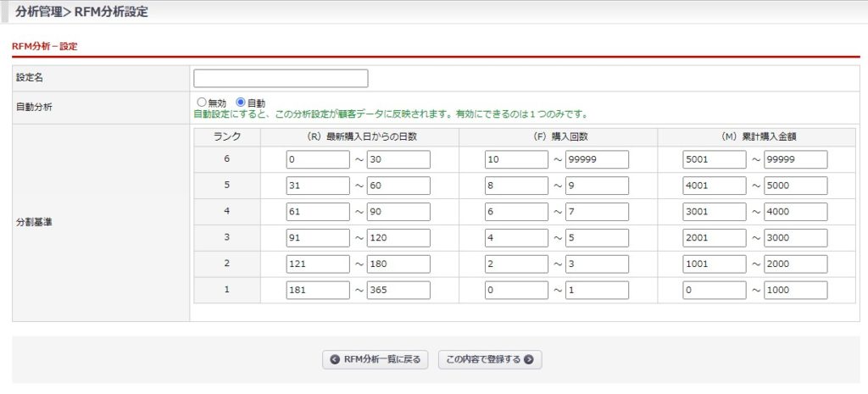Select the 自動 radio button
Image resolution: width=868 pixels, height=394 pixels.
(241, 103)
